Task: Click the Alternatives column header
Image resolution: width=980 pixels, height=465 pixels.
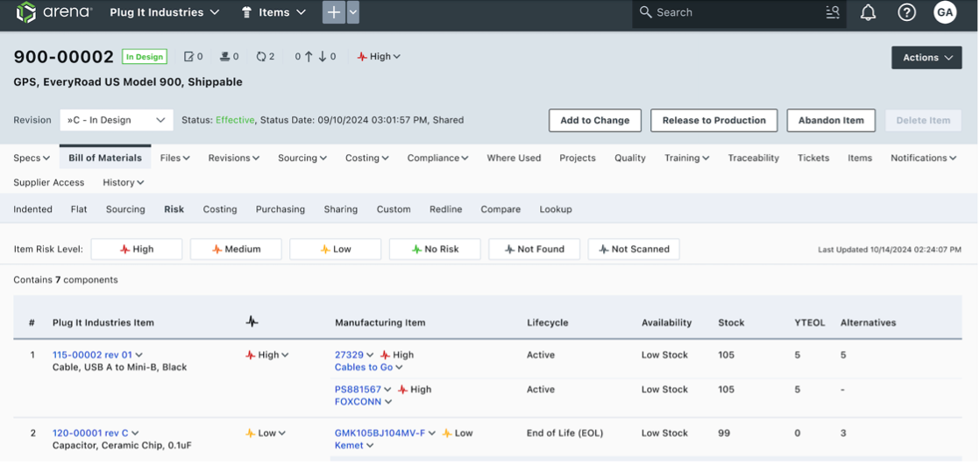Action: (x=868, y=322)
